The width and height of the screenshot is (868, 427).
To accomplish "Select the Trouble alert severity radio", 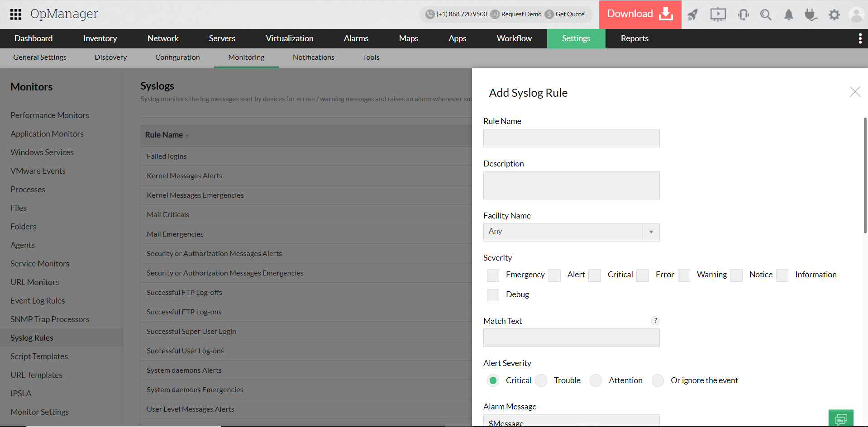I will point(541,380).
